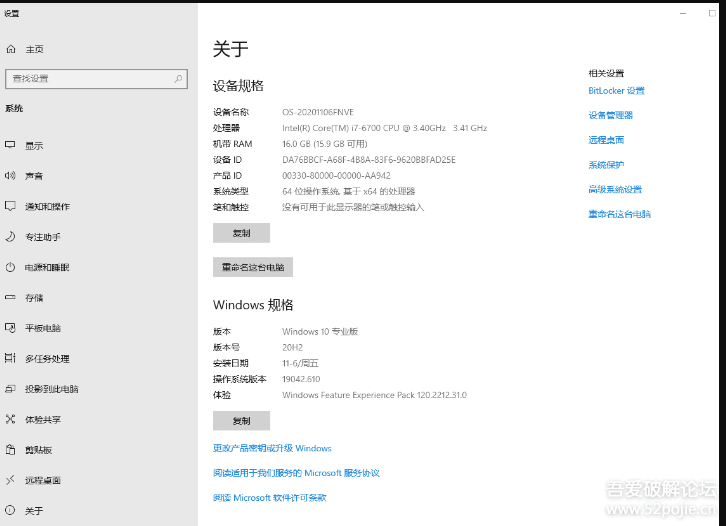Viewport: 726px width, 526px height.
Task: Open Microsoft 软件许可条款 link
Action: [269, 498]
